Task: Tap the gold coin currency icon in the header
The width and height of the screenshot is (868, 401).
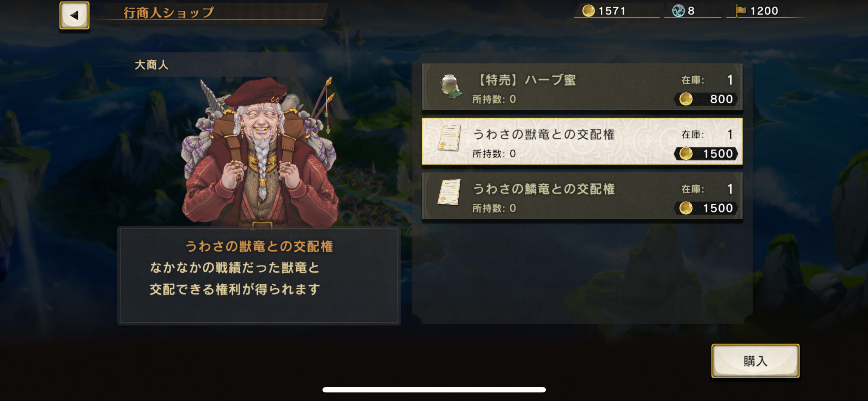Action: tap(588, 11)
